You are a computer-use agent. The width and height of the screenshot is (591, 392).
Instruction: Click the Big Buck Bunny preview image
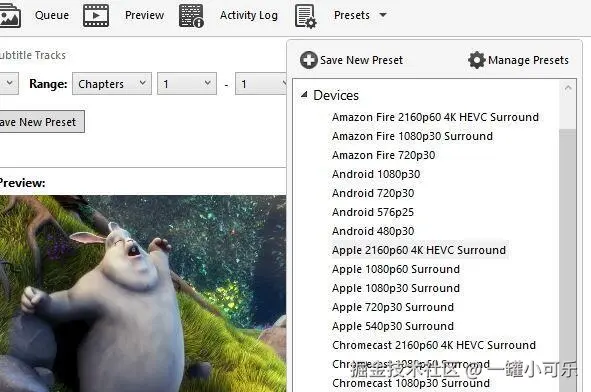click(143, 294)
